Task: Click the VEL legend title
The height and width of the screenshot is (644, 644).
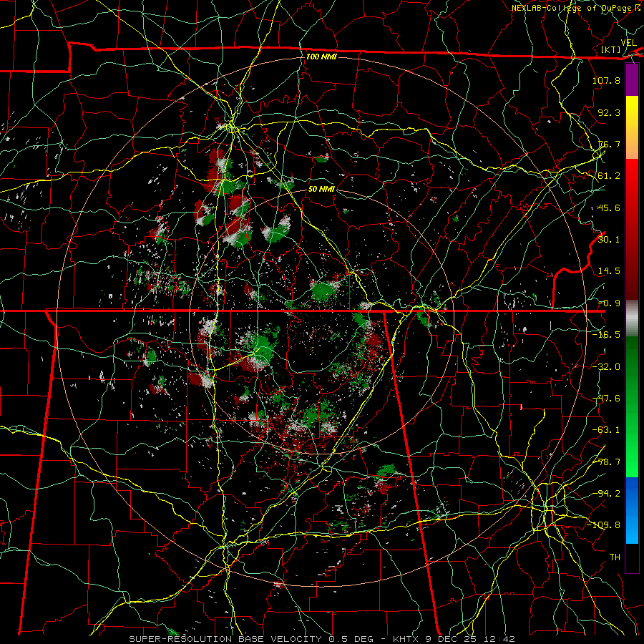Action: pyautogui.click(x=628, y=43)
